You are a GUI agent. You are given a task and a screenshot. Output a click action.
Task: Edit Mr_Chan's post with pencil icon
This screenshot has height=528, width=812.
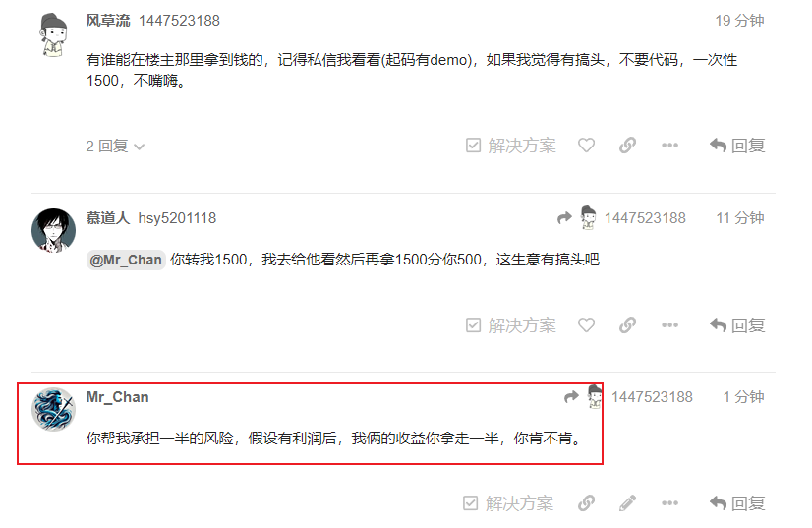click(627, 503)
